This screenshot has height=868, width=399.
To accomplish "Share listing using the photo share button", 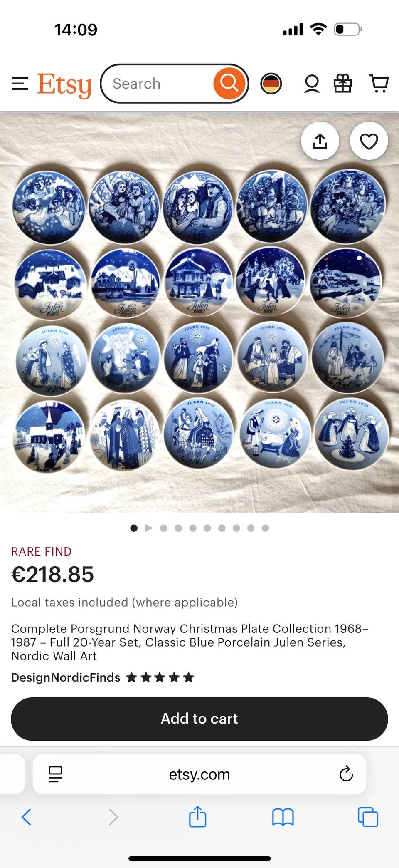I will [x=320, y=141].
